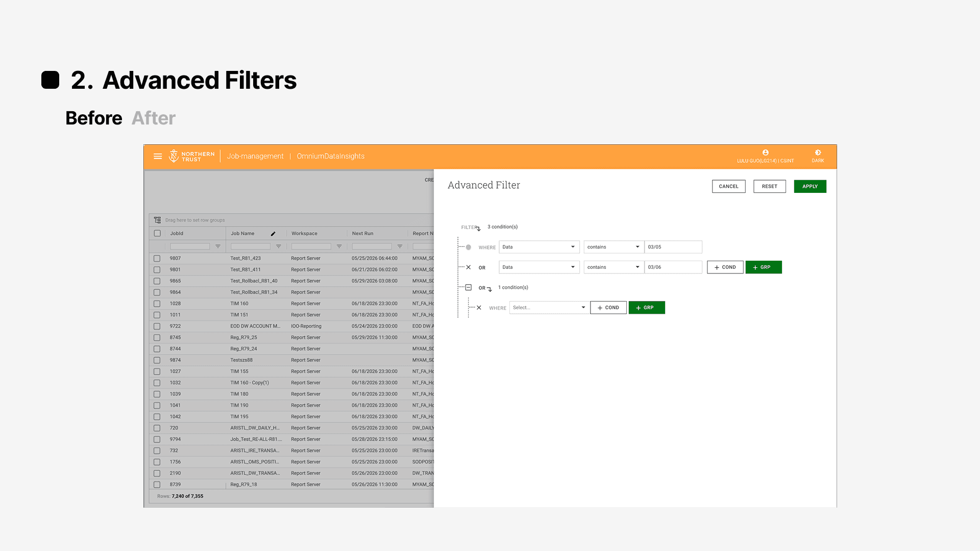980x551 pixels.
Task: Switch to the Before view
Action: [x=94, y=118]
